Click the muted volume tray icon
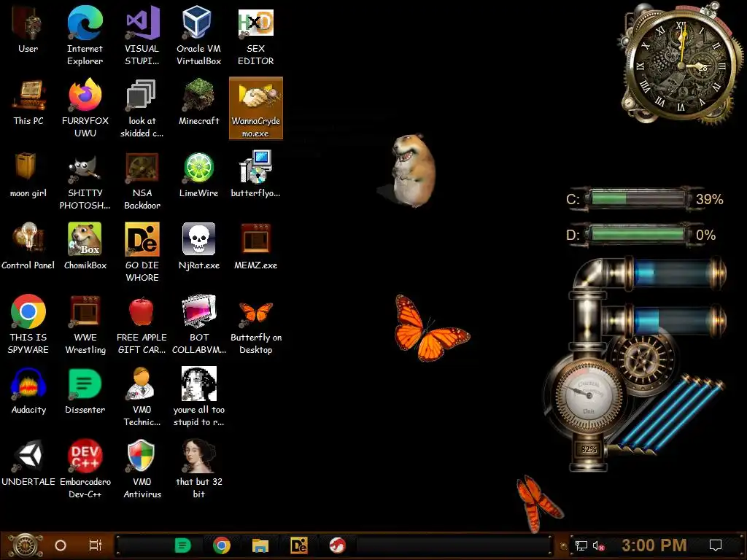This screenshot has height=560, width=747. [x=598, y=545]
